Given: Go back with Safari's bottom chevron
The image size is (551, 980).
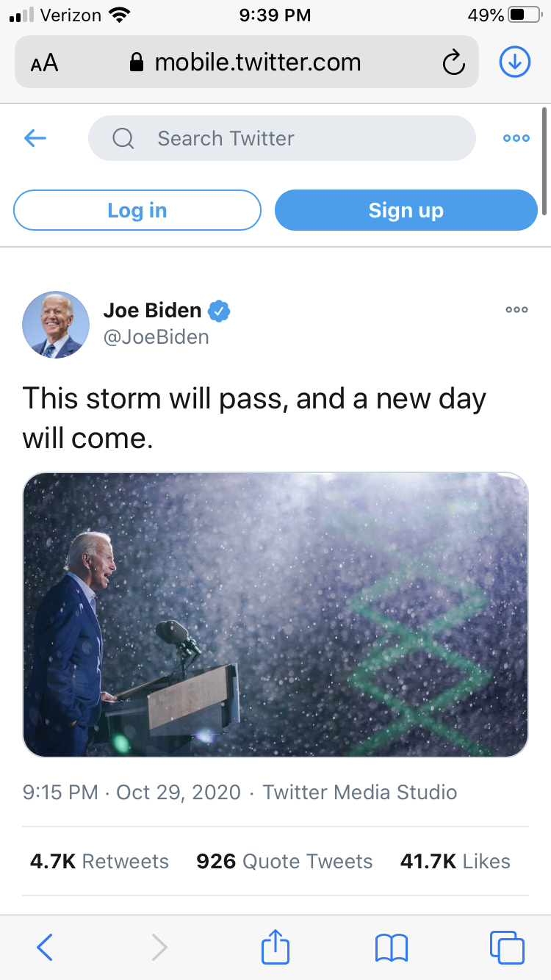Looking at the screenshot, I should click(x=45, y=948).
